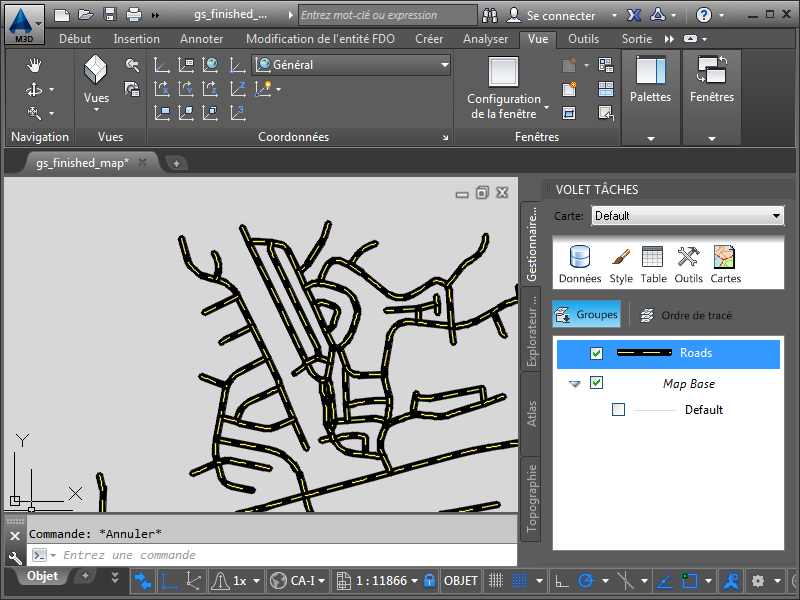Click the Palettes panel icon
The width and height of the screenshot is (800, 600).
click(x=650, y=80)
